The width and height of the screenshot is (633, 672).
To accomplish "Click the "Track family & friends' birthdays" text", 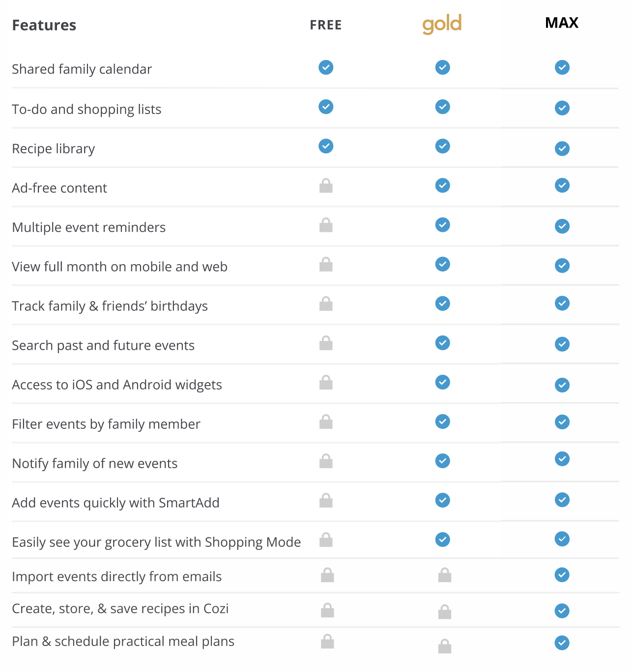I will pos(110,306).
